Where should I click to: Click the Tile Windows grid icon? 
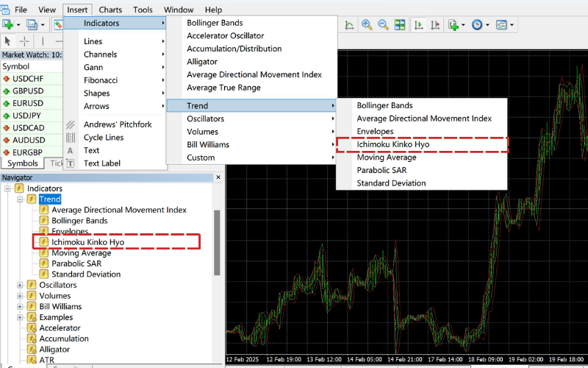point(399,25)
